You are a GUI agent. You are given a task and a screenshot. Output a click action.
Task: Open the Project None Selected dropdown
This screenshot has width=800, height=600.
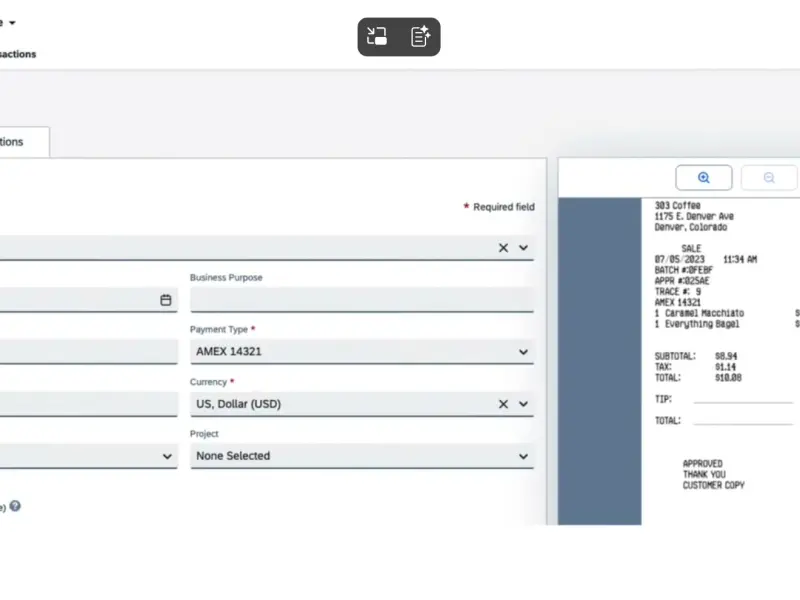tap(523, 456)
